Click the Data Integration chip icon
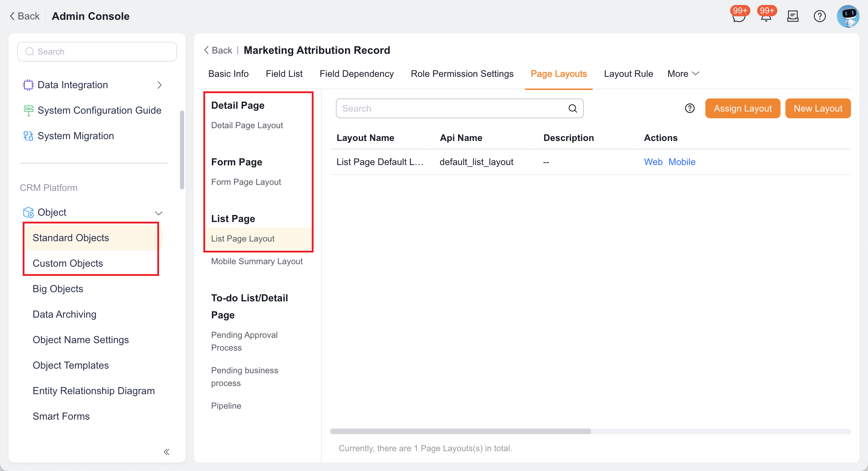Viewport: 868px width, 471px height. pos(28,85)
